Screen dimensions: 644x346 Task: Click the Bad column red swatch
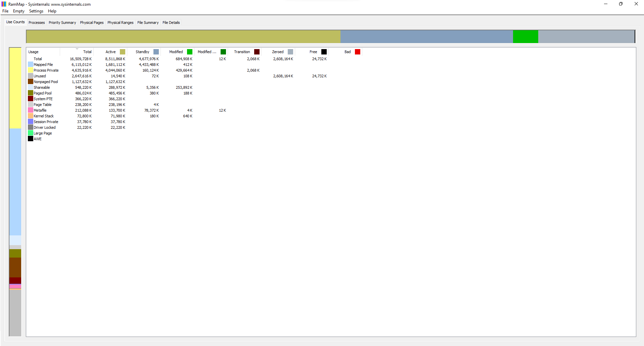click(358, 52)
